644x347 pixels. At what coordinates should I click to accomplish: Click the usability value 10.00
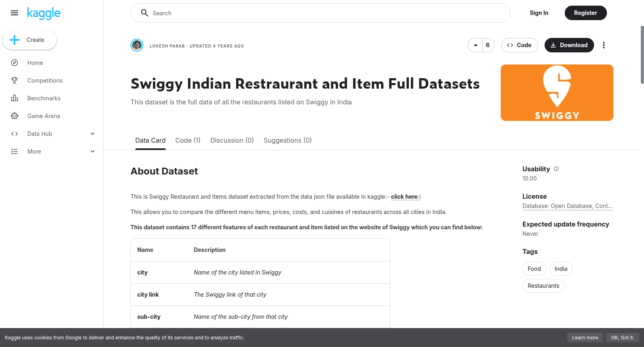(530, 179)
